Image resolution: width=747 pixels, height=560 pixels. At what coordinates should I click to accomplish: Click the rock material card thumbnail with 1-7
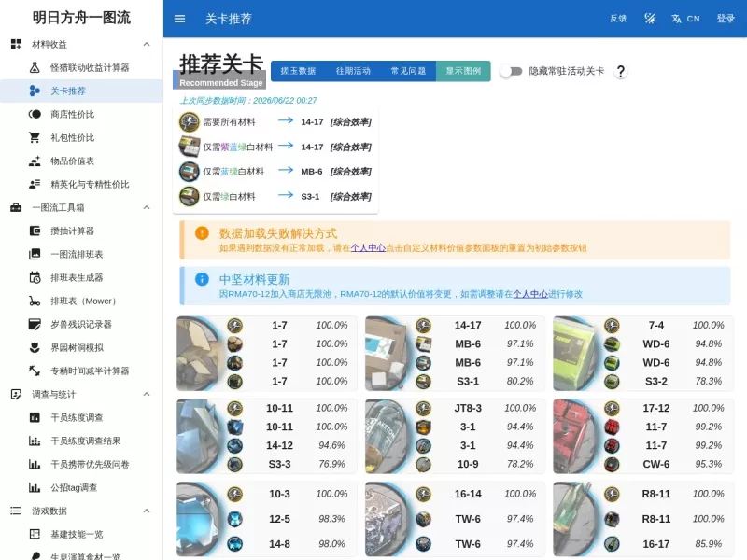pyautogui.click(x=200, y=354)
